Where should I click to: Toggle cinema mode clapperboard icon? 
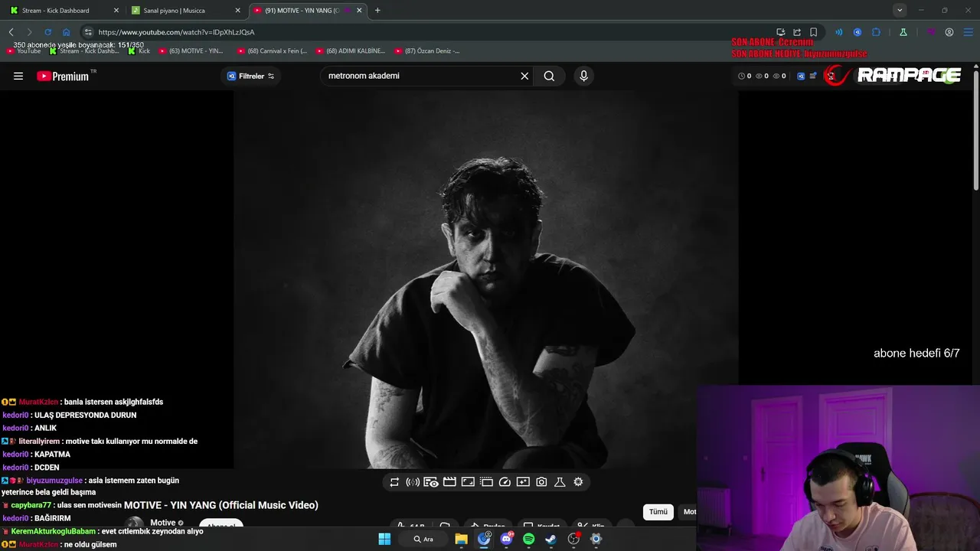(x=449, y=482)
